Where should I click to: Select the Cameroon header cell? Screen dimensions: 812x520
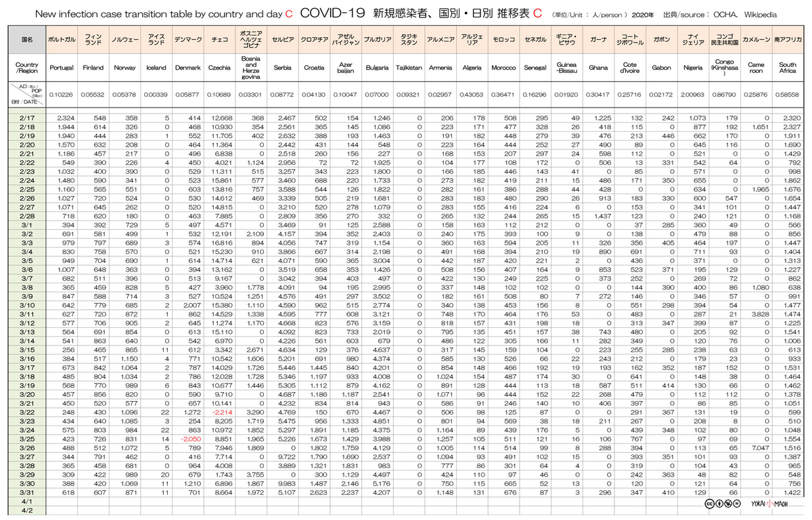click(x=756, y=68)
